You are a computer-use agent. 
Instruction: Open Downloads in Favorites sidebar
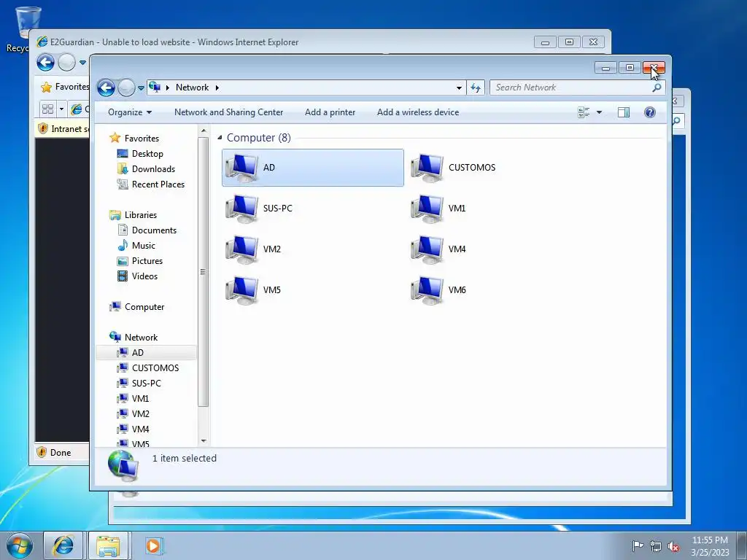pyautogui.click(x=153, y=169)
